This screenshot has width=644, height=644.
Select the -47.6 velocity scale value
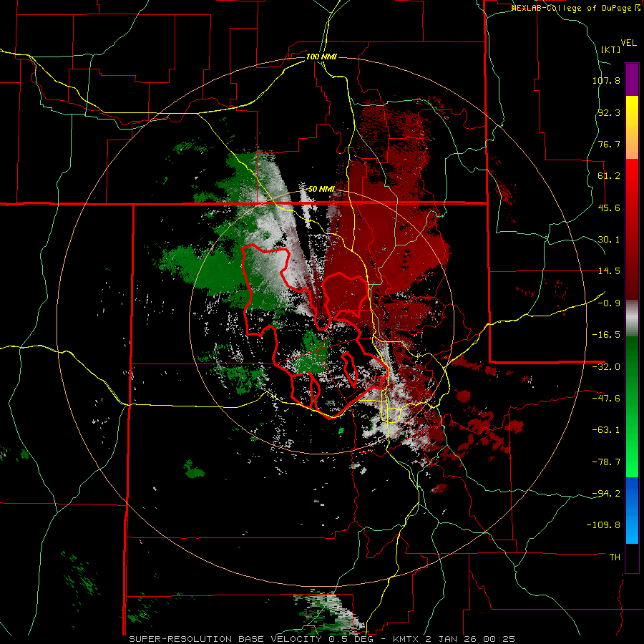(x=606, y=398)
